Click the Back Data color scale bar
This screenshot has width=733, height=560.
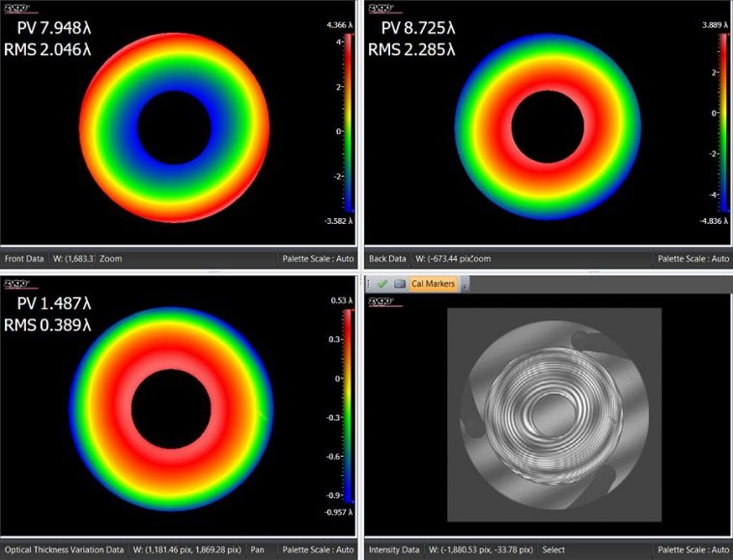(x=711, y=126)
